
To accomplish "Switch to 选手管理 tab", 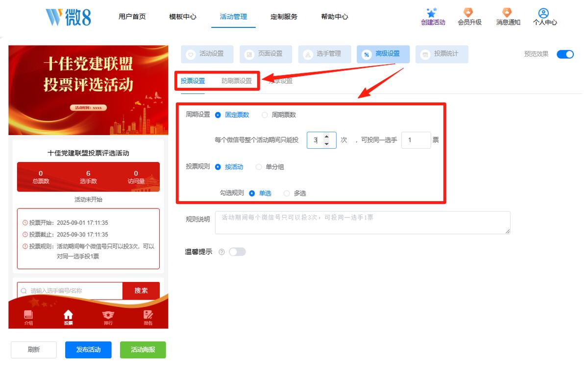I will click(x=324, y=54).
